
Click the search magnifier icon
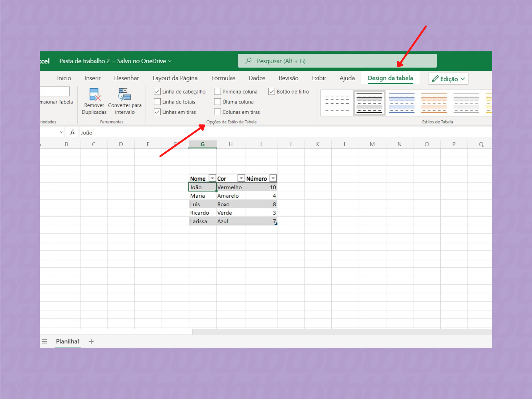249,61
